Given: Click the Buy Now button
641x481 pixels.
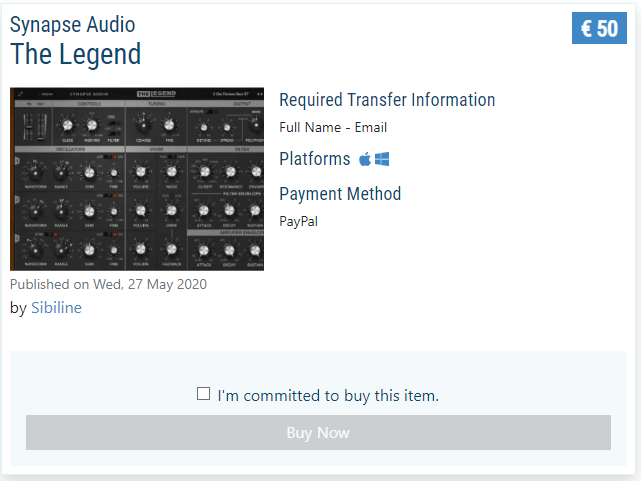Looking at the screenshot, I should click(x=318, y=432).
